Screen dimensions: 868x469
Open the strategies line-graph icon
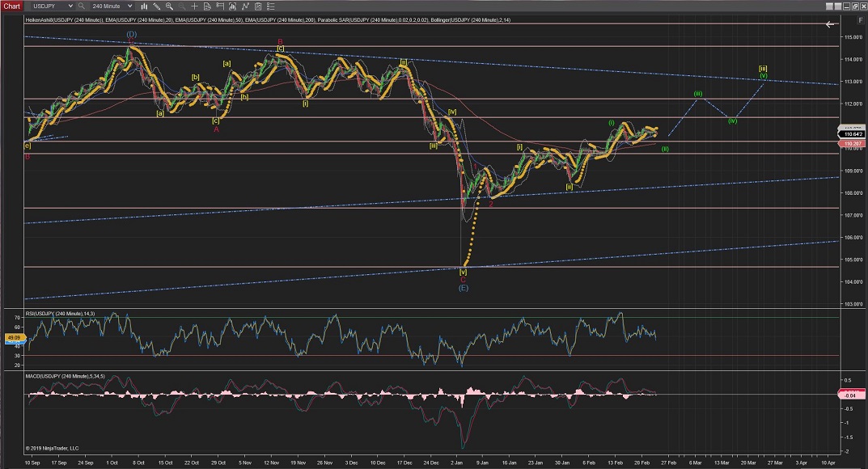pyautogui.click(x=244, y=6)
